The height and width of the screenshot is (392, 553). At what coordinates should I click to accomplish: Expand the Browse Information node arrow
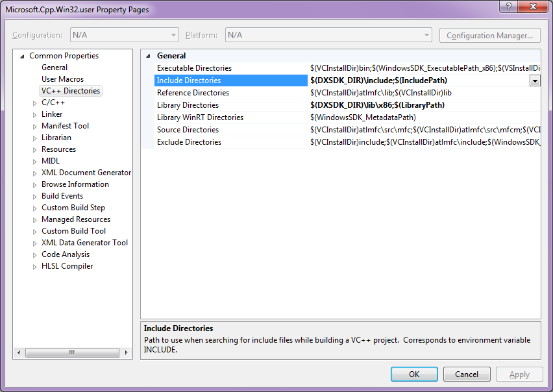coord(34,184)
